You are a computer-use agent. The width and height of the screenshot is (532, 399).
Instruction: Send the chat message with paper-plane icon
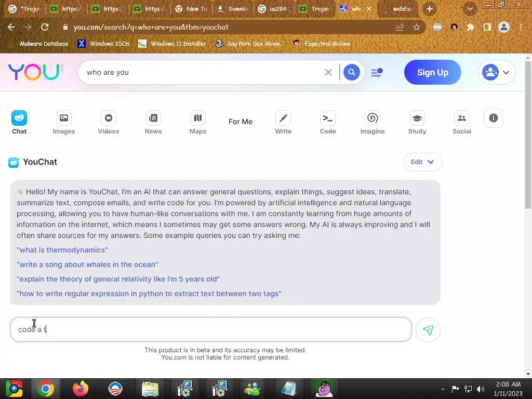tap(428, 330)
